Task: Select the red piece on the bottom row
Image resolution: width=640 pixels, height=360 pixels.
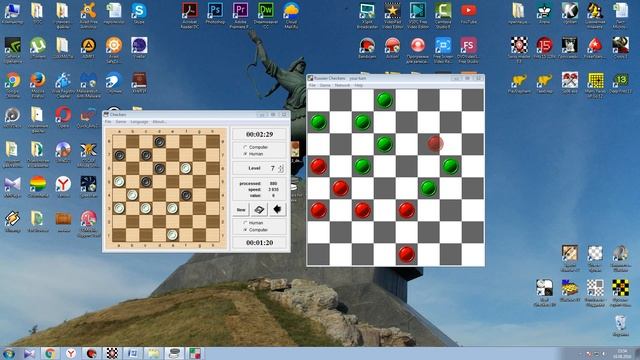Action: click(406, 254)
